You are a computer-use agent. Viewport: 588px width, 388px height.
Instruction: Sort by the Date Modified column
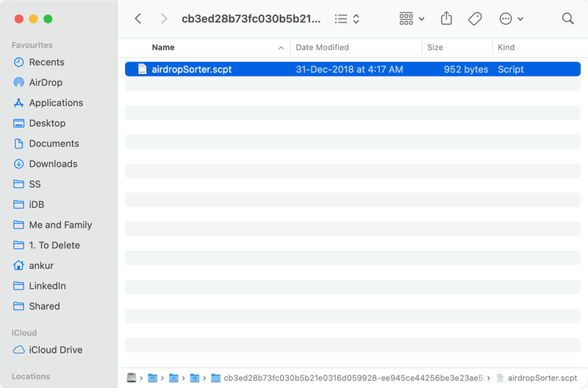click(x=322, y=48)
